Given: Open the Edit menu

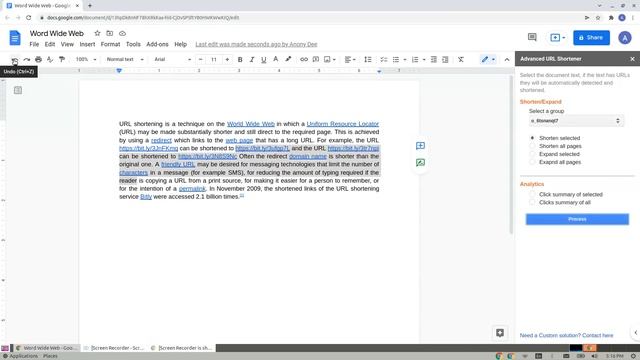Looking at the screenshot, I should [x=50, y=44].
